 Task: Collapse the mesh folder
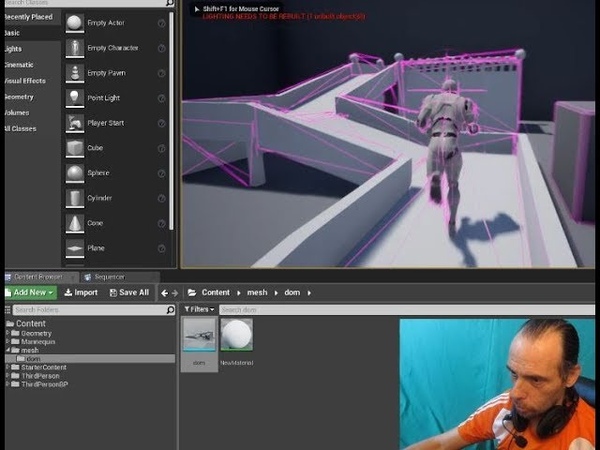(x=7, y=351)
